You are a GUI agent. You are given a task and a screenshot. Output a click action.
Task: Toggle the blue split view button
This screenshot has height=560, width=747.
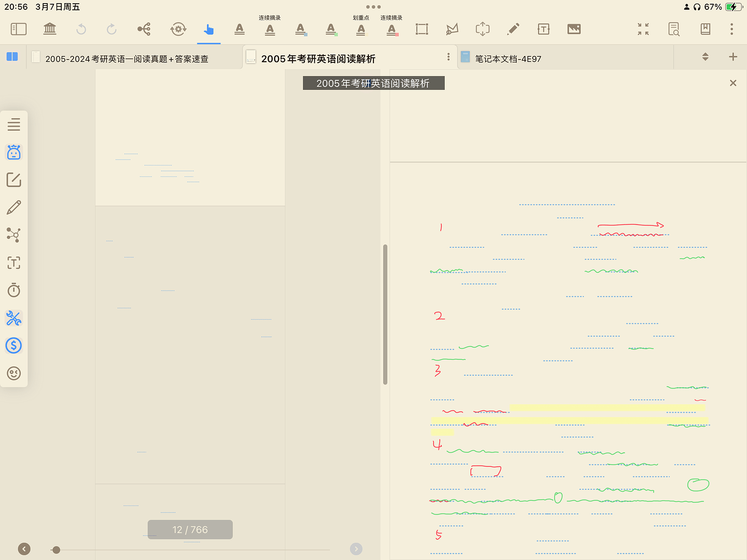click(x=12, y=57)
